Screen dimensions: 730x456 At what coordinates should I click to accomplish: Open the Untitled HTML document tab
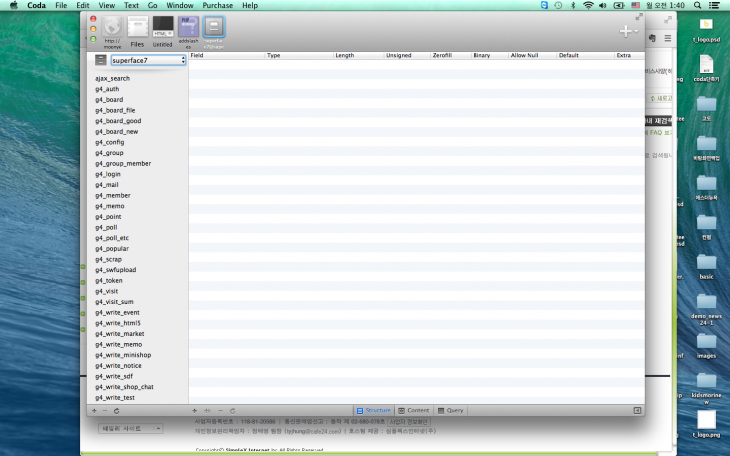click(162, 29)
